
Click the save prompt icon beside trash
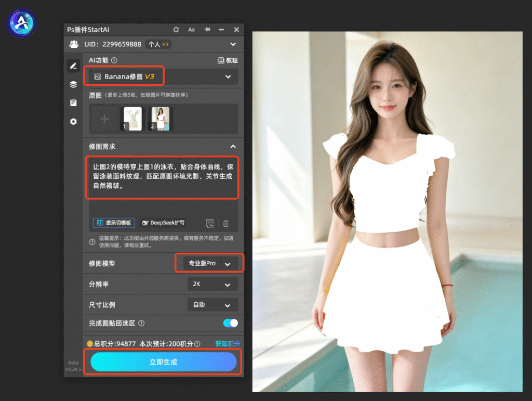(210, 224)
